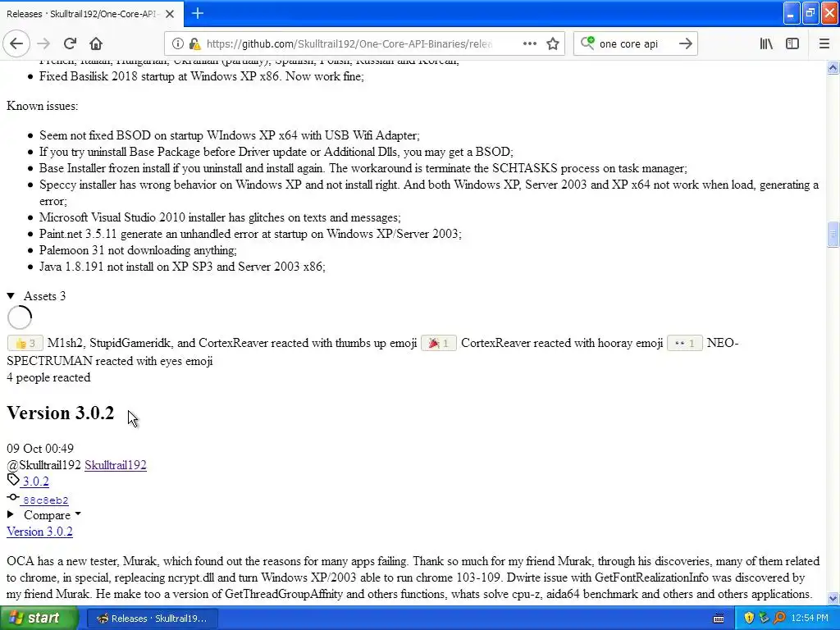Click the 12:54 PM system clock
The image size is (840, 630).
[x=810, y=619]
